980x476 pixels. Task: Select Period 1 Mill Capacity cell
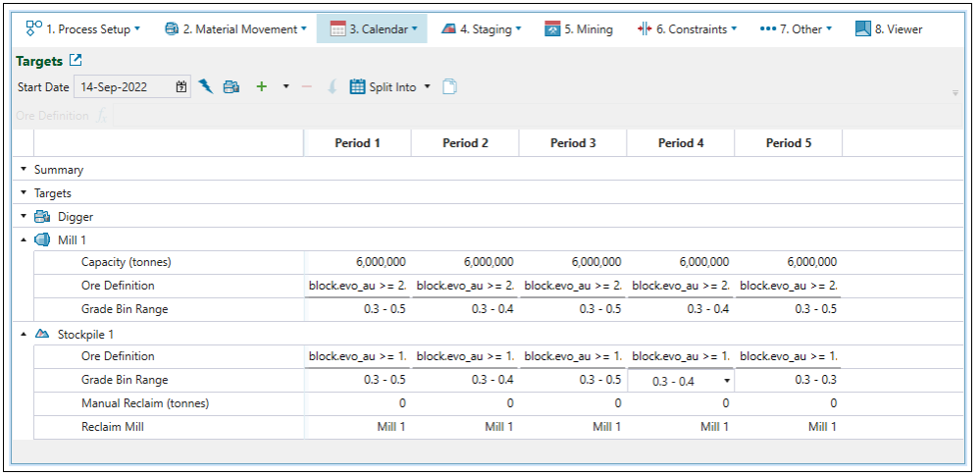(357, 262)
